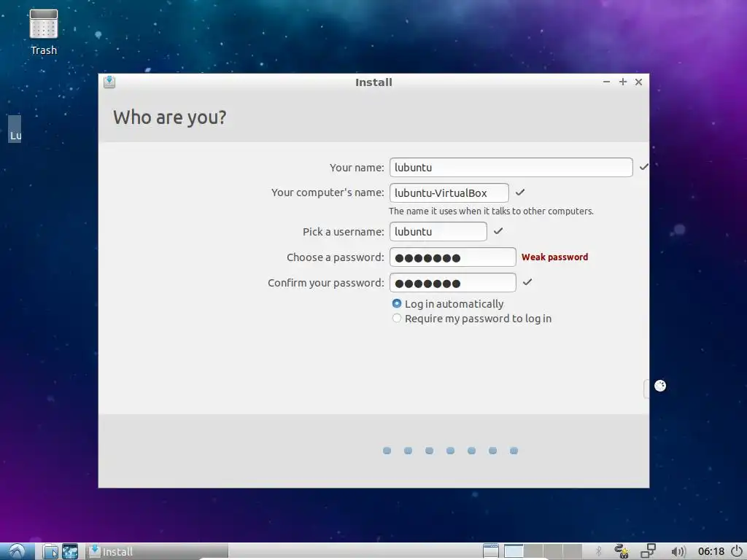Click the clock showing 06:18
747x560 pixels.
pos(711,551)
